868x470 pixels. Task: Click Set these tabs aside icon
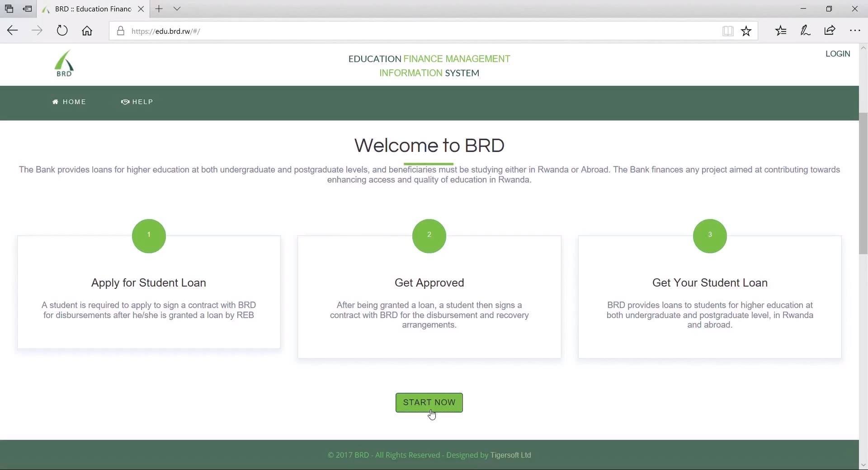pyautogui.click(x=27, y=9)
